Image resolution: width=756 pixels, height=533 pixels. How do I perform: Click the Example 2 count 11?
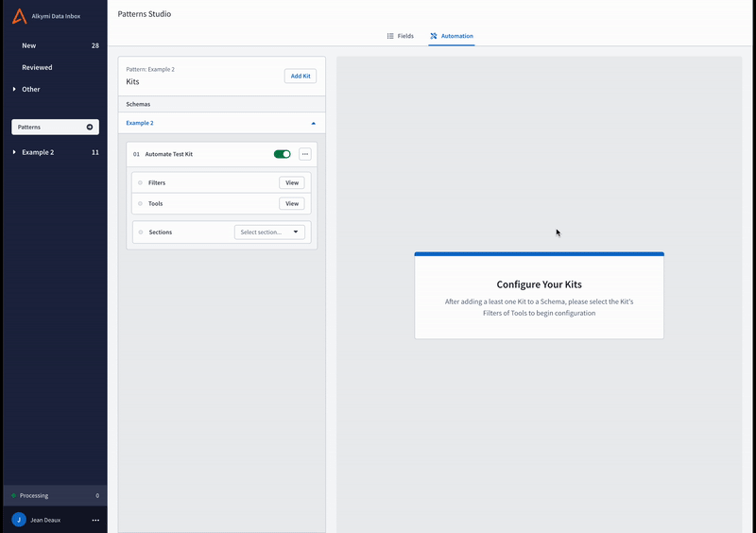(x=95, y=152)
